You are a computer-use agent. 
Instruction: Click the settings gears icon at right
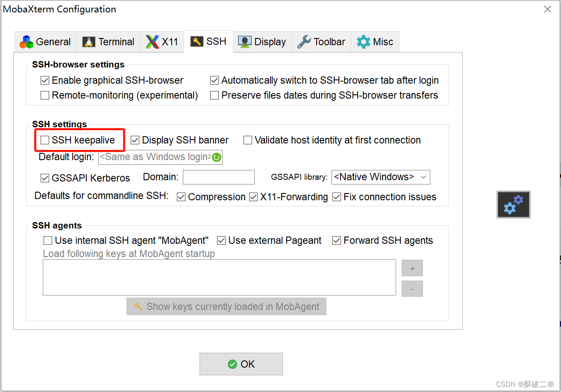coord(513,205)
